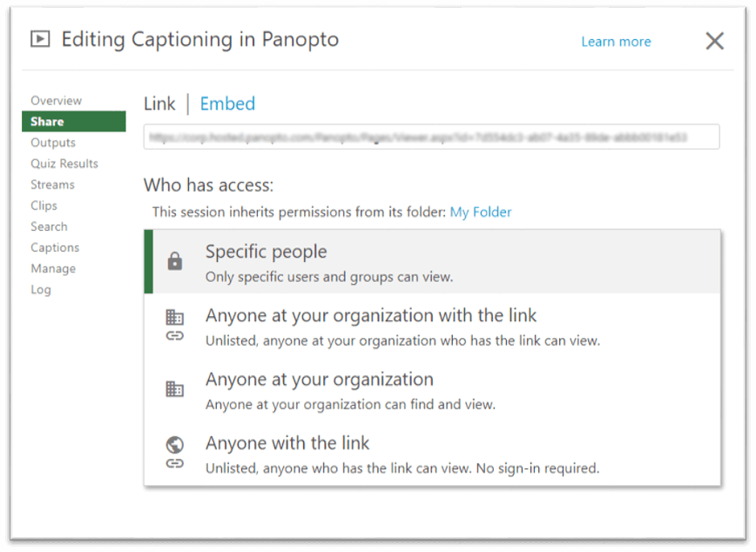Click the building icon for Anyone at your organization
Image resolution: width=756 pixels, height=552 pixels.
[x=174, y=389]
